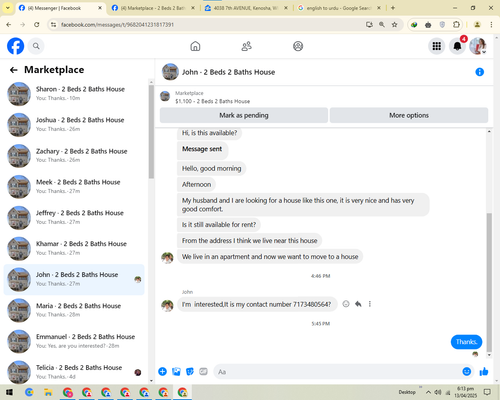The width and height of the screenshot is (500, 400).
Task: Open the Chrome three-dot menu
Action: [x=491, y=25]
